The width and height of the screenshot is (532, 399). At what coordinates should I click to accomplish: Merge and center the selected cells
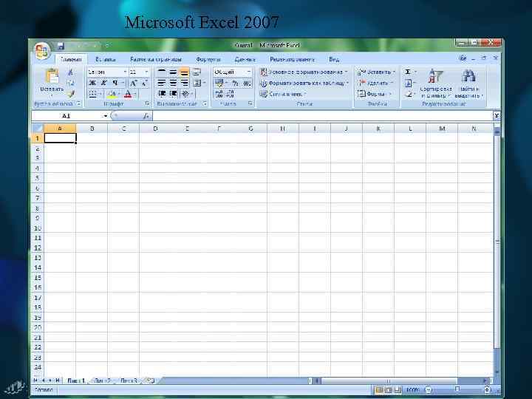tap(198, 83)
